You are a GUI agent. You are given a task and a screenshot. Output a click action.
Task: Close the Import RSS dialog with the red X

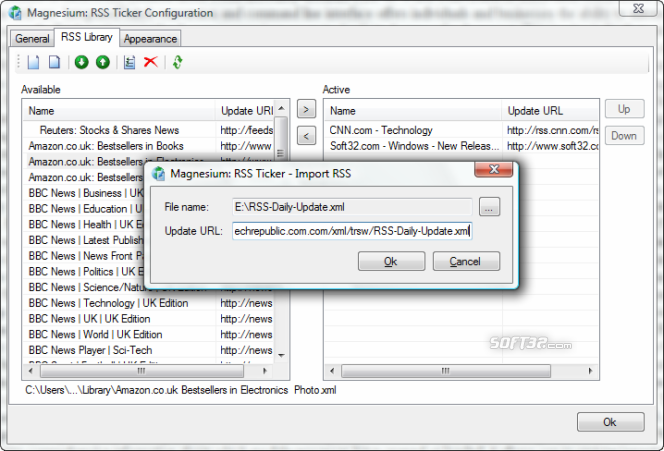tap(494, 169)
